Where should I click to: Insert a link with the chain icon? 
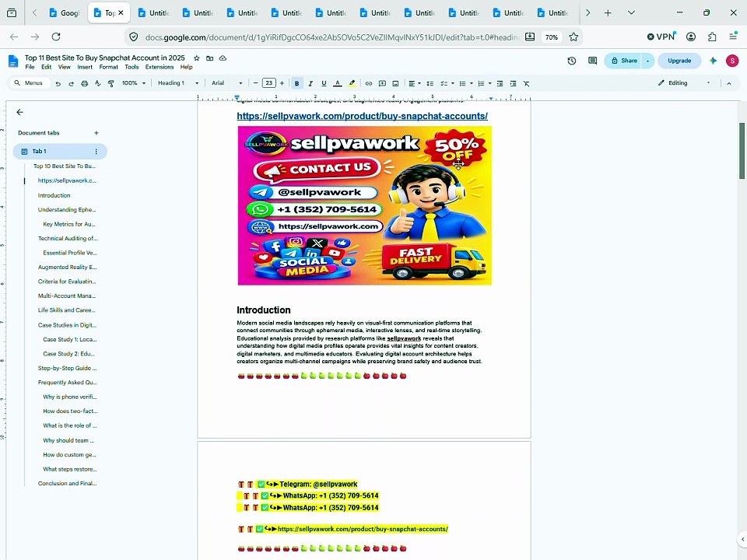[x=368, y=83]
